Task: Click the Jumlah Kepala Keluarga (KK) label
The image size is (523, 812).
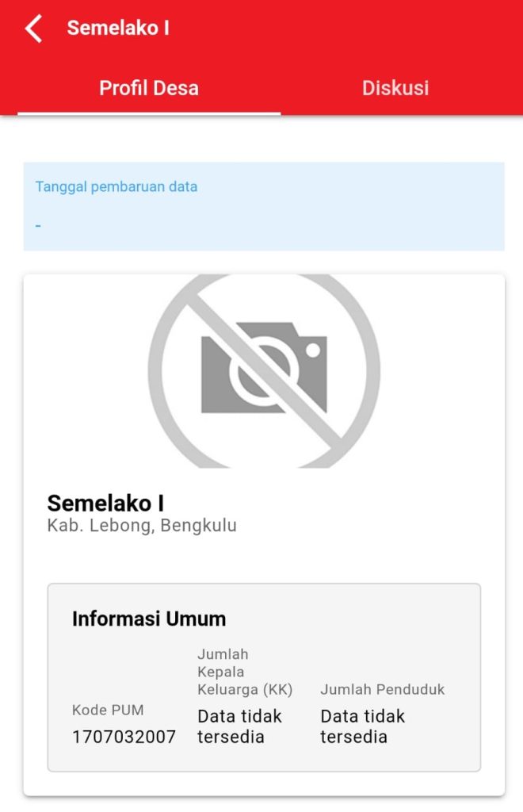Action: (245, 672)
